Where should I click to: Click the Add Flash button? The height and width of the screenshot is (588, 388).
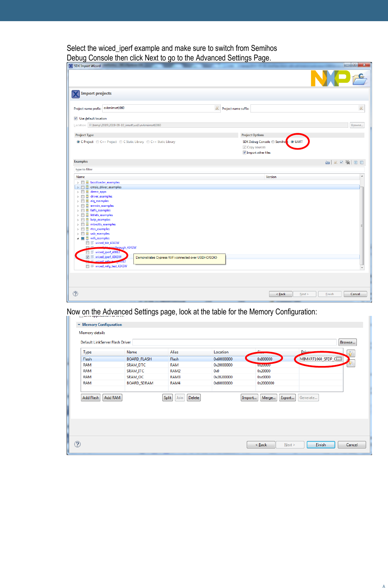pyautogui.click(x=91, y=398)
